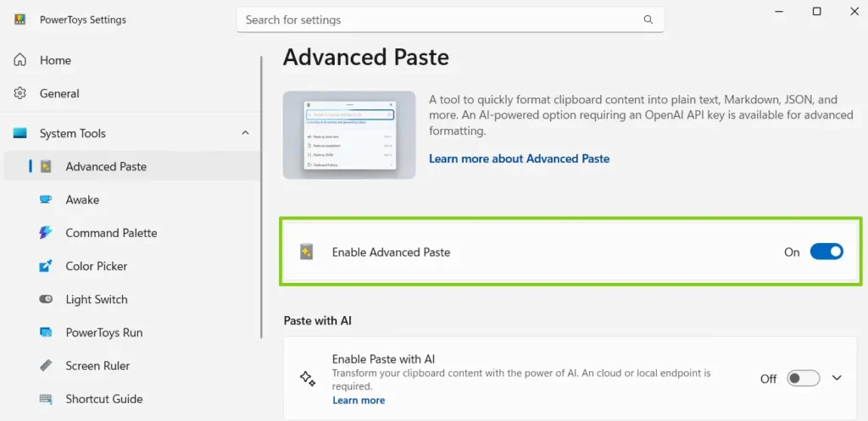Click the PowerToys Run icon
This screenshot has height=421, width=868.
46,333
